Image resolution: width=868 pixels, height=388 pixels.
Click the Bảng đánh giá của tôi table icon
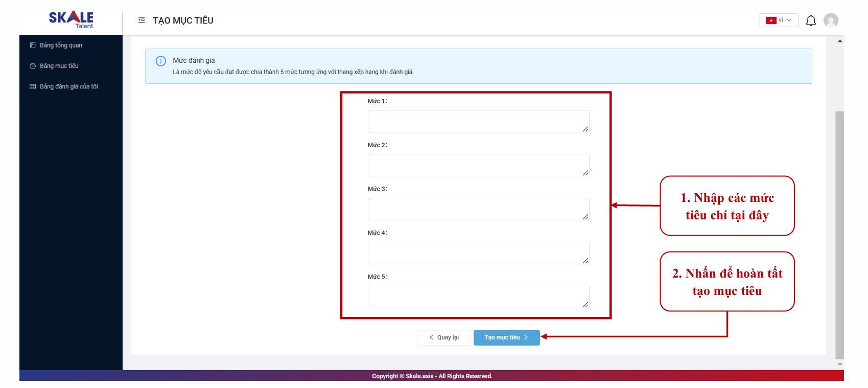point(33,87)
